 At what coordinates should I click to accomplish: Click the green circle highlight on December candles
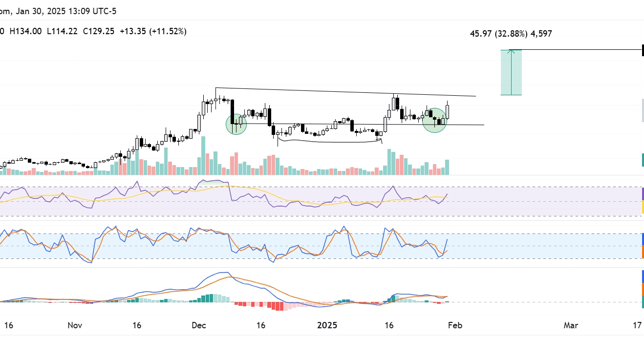(x=236, y=125)
